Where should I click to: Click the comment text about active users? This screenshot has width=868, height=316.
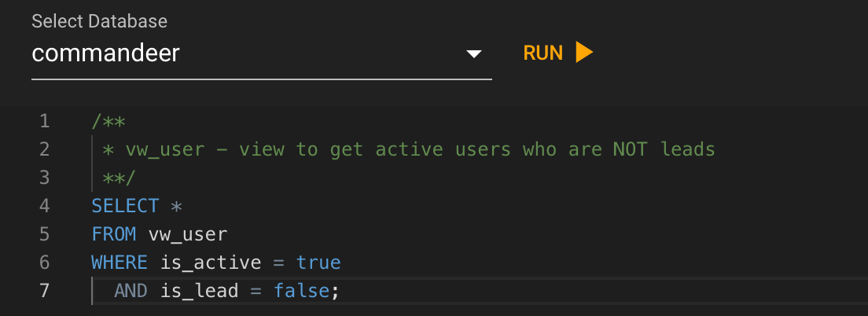(420, 149)
